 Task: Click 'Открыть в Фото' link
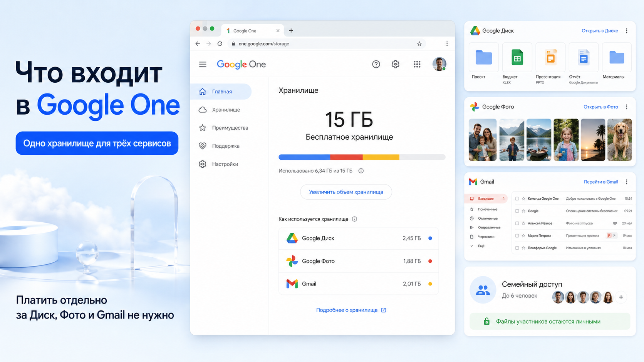[x=600, y=107]
